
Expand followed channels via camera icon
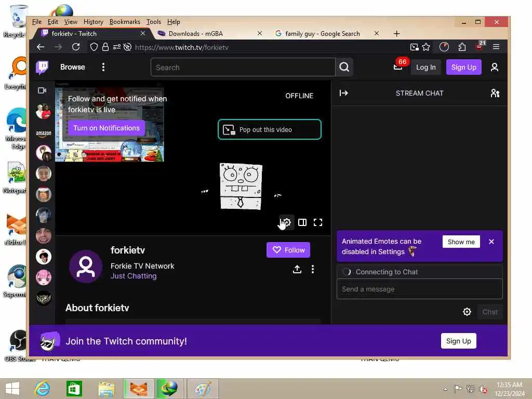[x=42, y=90]
